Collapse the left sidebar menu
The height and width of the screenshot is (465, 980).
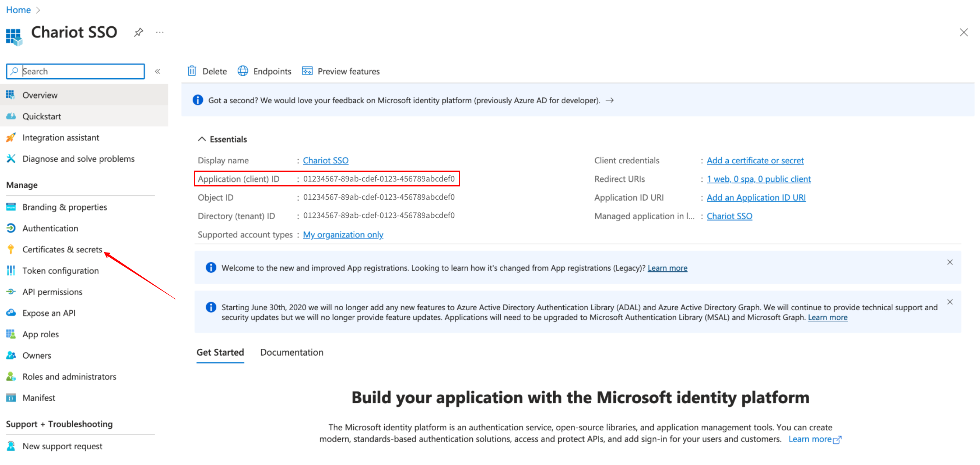click(x=157, y=71)
